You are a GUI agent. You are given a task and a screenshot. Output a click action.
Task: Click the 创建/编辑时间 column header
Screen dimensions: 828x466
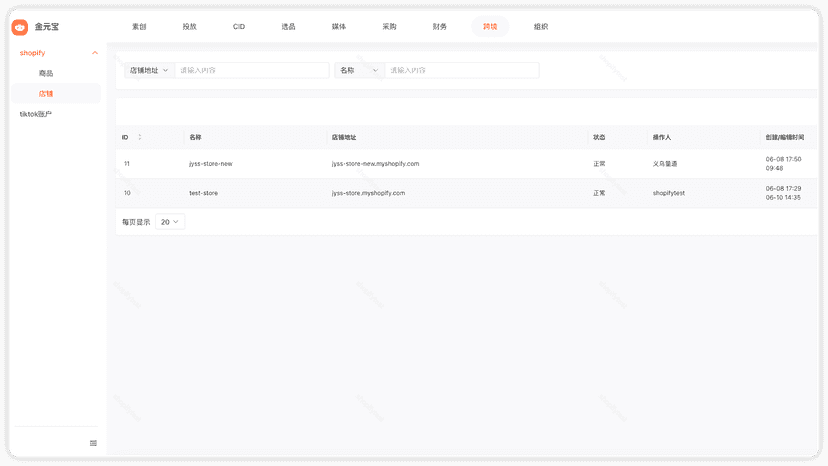[785, 137]
